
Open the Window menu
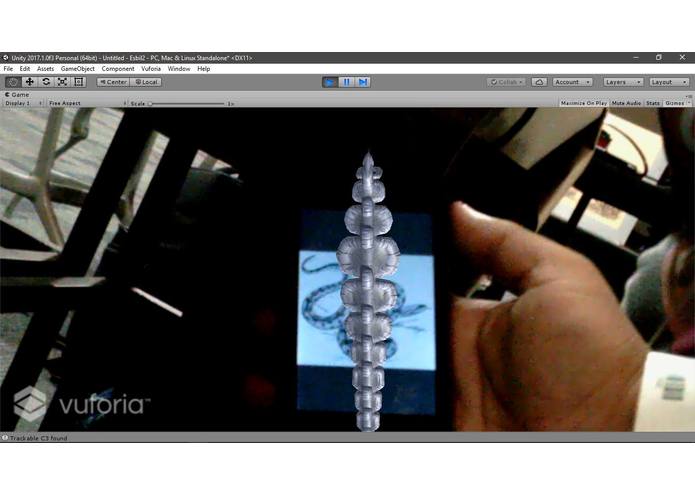[179, 69]
